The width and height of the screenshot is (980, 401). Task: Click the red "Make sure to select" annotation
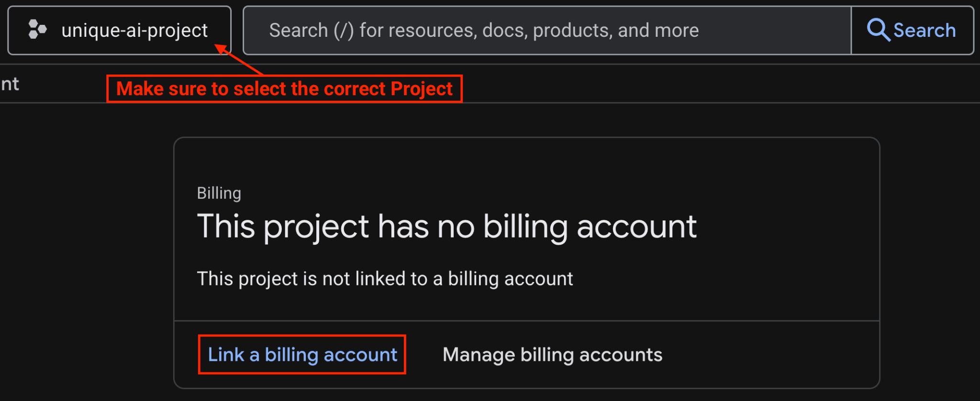tap(284, 89)
